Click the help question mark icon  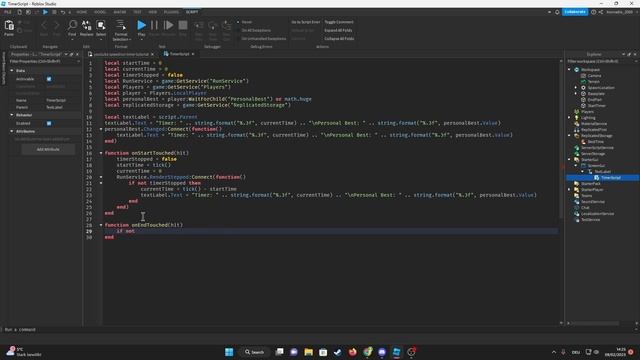593,12
